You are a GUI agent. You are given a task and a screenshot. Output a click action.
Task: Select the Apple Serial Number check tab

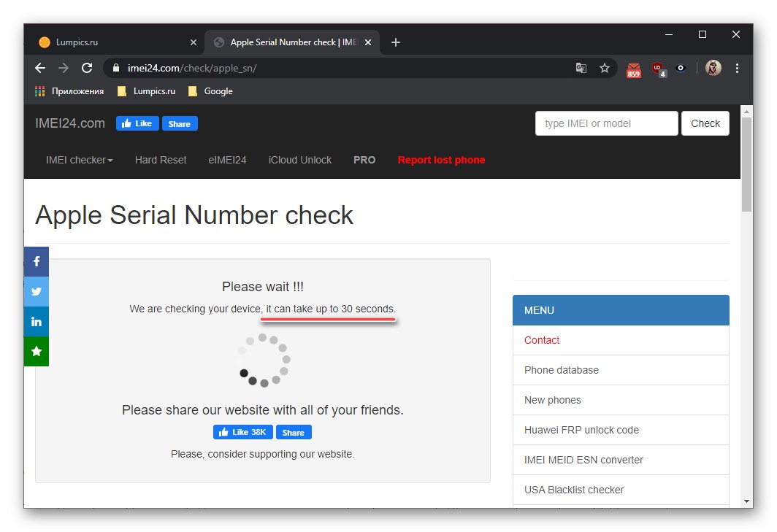point(292,42)
